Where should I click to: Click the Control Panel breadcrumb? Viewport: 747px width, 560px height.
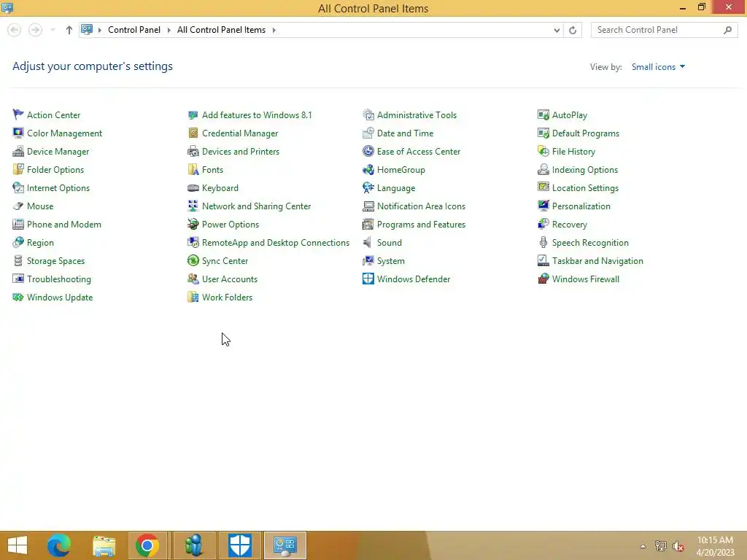134,29
